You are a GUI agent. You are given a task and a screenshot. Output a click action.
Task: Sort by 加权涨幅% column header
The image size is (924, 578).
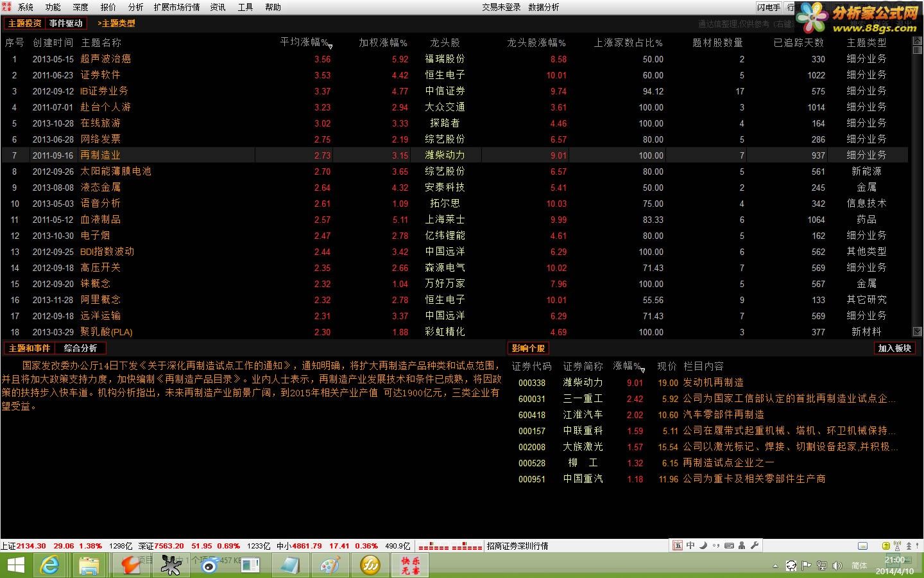383,42
